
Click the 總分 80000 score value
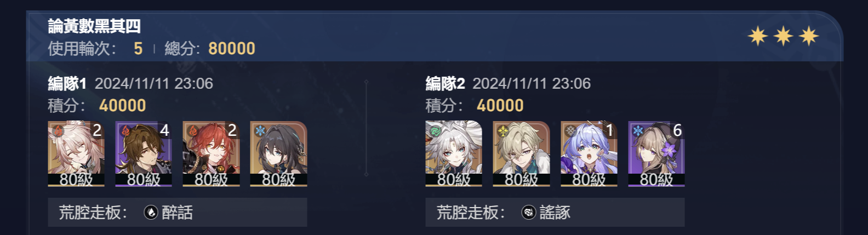coord(232,48)
